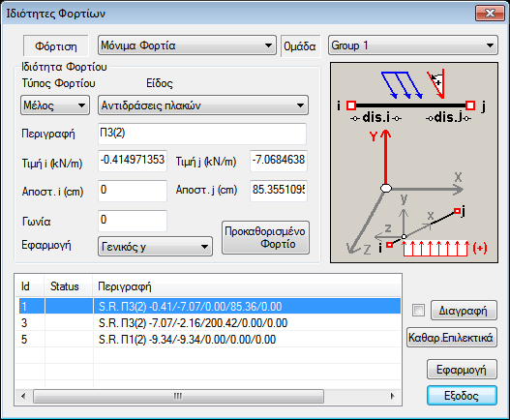Viewport: 510px width, 420px height.
Task: Click the Αποστ. j (cm) input field
Action: [x=279, y=191]
